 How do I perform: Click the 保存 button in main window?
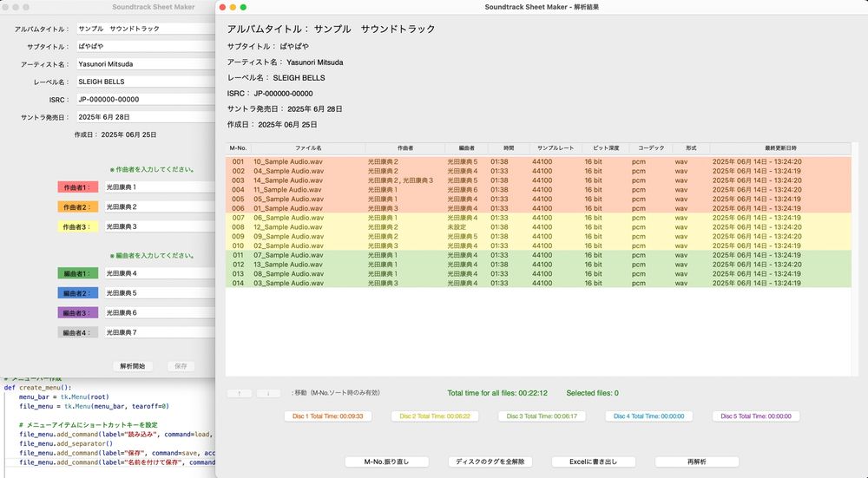click(181, 366)
